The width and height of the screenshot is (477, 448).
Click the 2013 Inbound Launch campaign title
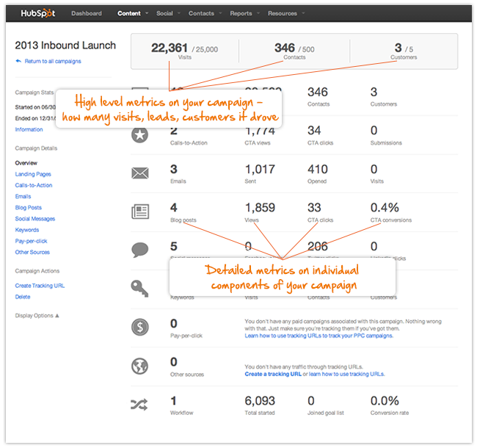(65, 46)
